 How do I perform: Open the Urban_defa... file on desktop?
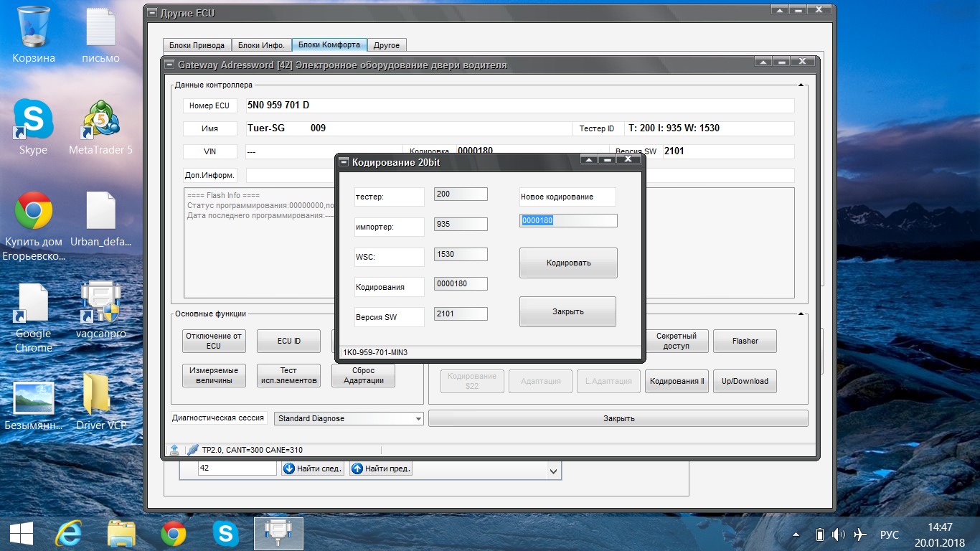click(100, 218)
